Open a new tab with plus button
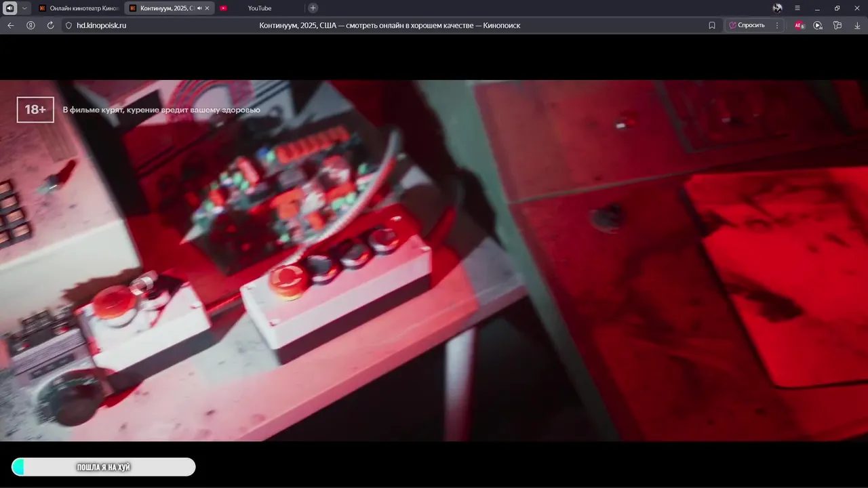 [313, 8]
